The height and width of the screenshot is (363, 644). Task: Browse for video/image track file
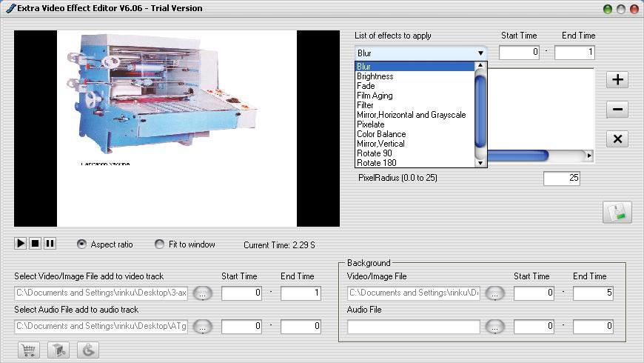coord(203,293)
